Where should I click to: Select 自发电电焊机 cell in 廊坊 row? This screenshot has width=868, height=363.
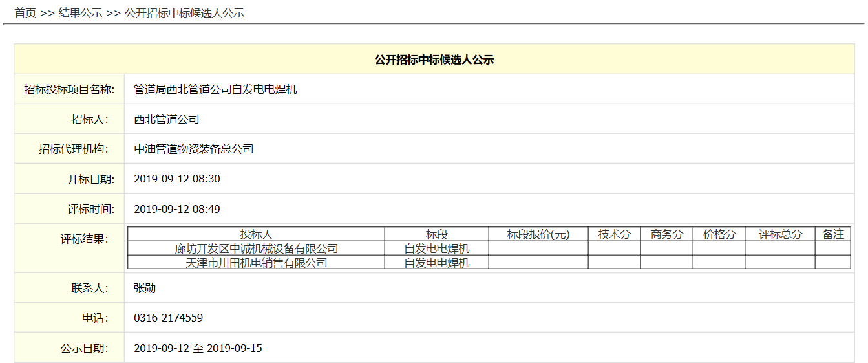[x=437, y=248]
